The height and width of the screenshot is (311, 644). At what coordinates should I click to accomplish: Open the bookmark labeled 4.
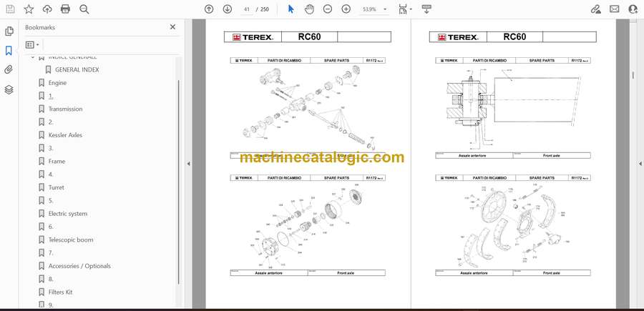51,174
